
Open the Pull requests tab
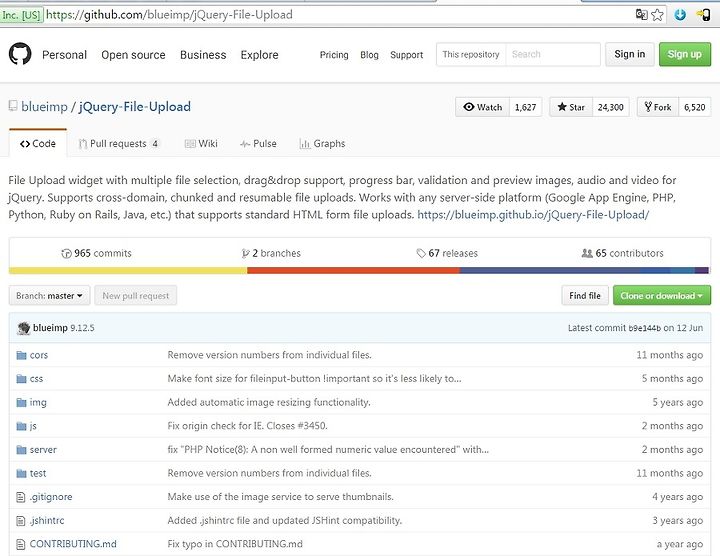coord(118,144)
